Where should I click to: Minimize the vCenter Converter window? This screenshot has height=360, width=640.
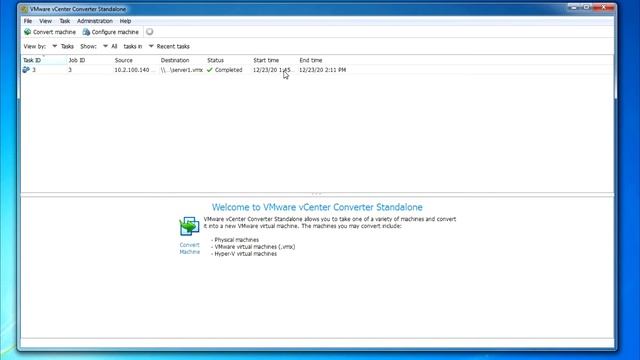pyautogui.click(x=574, y=7)
